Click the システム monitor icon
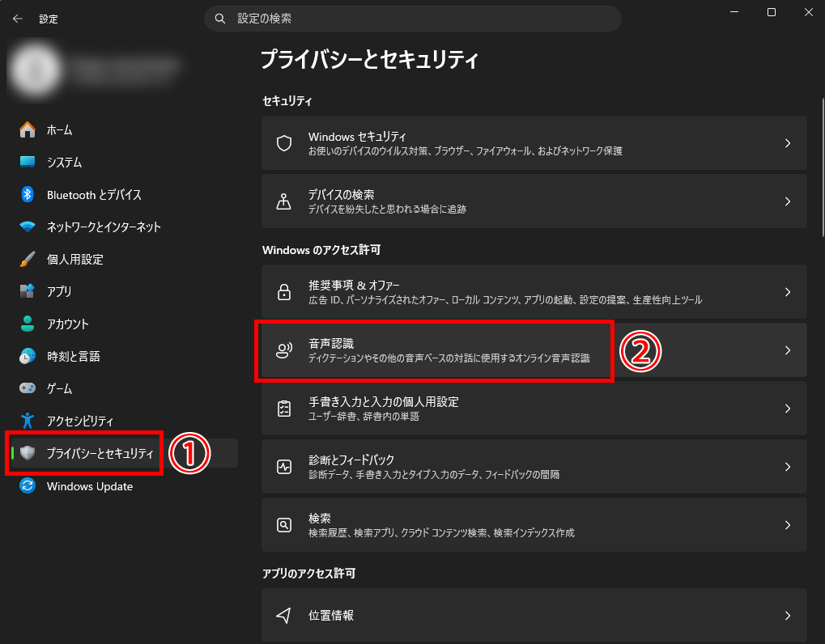This screenshot has width=825, height=644. (28, 162)
